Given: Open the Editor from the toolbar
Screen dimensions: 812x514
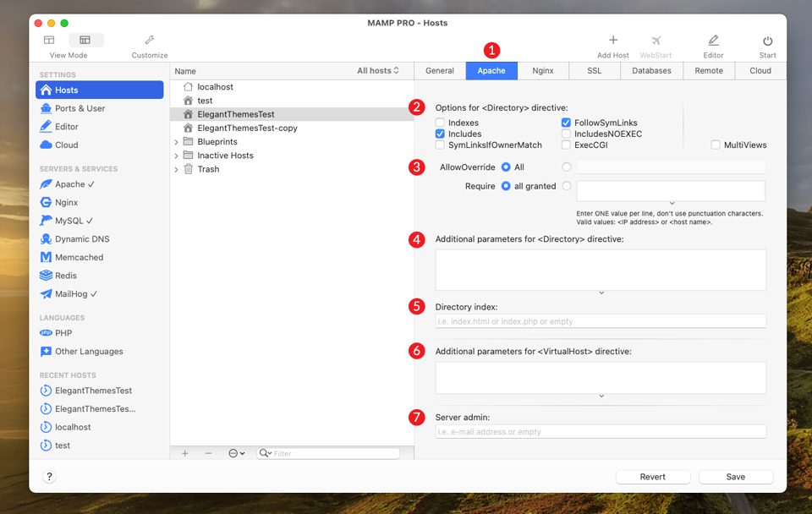Looking at the screenshot, I should pos(713,41).
